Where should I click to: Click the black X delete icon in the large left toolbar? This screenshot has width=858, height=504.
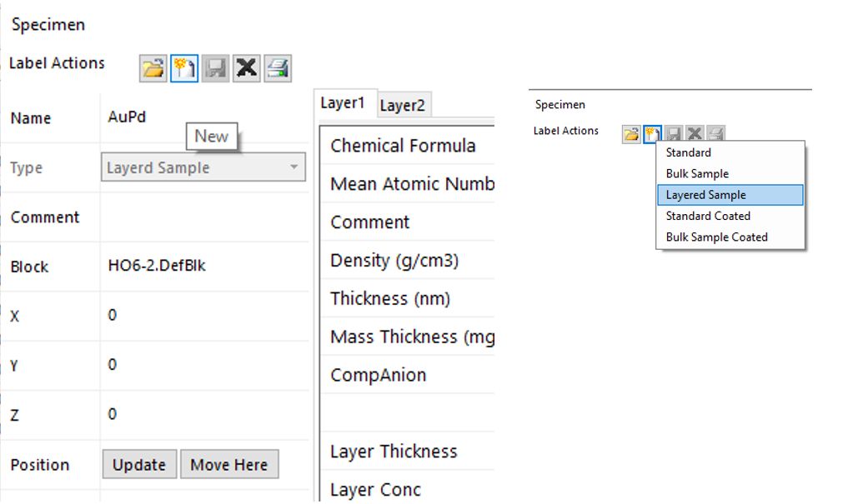tap(246, 68)
